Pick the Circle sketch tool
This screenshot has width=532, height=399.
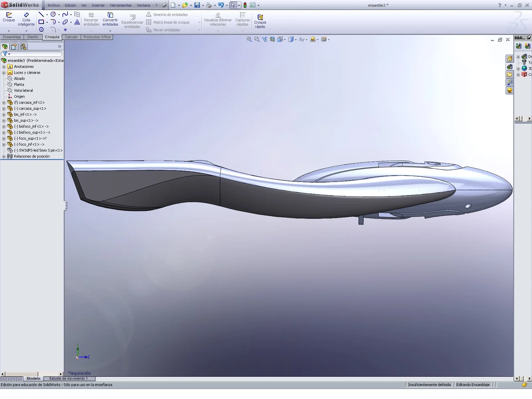click(x=53, y=14)
